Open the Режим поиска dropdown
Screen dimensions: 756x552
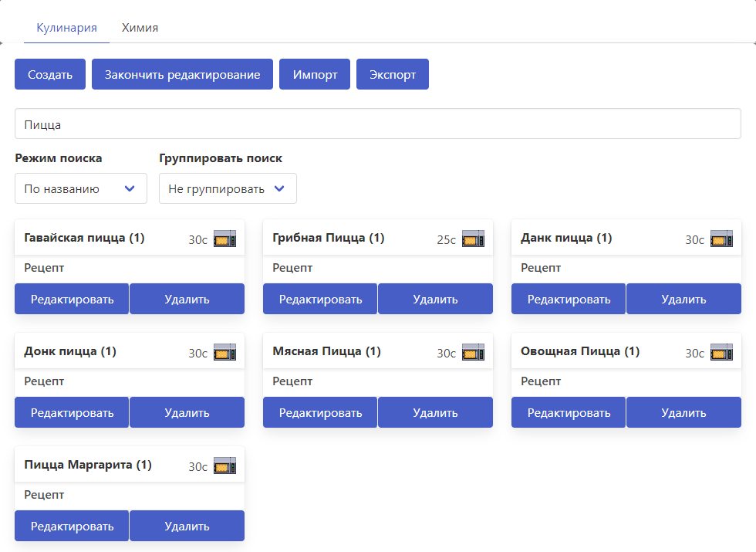click(x=80, y=188)
